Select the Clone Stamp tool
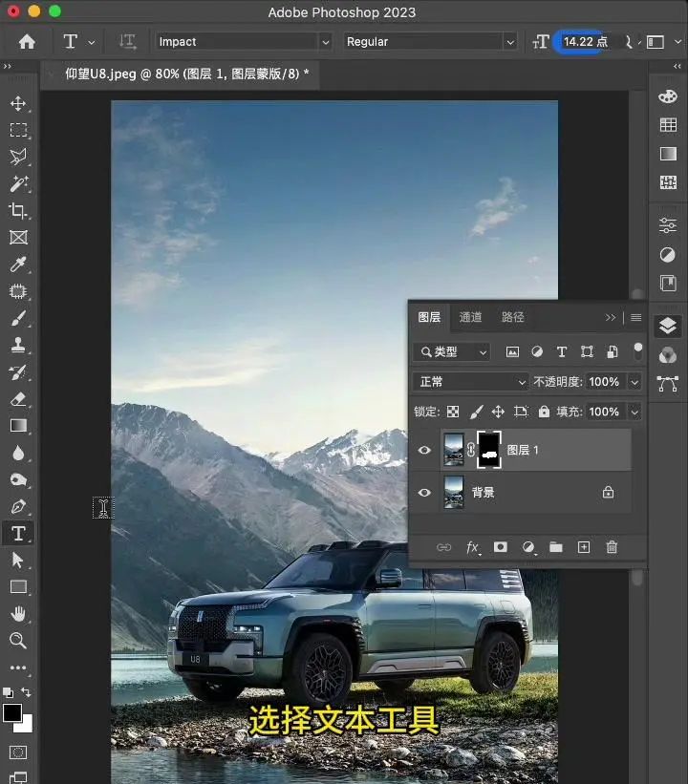 [x=18, y=345]
